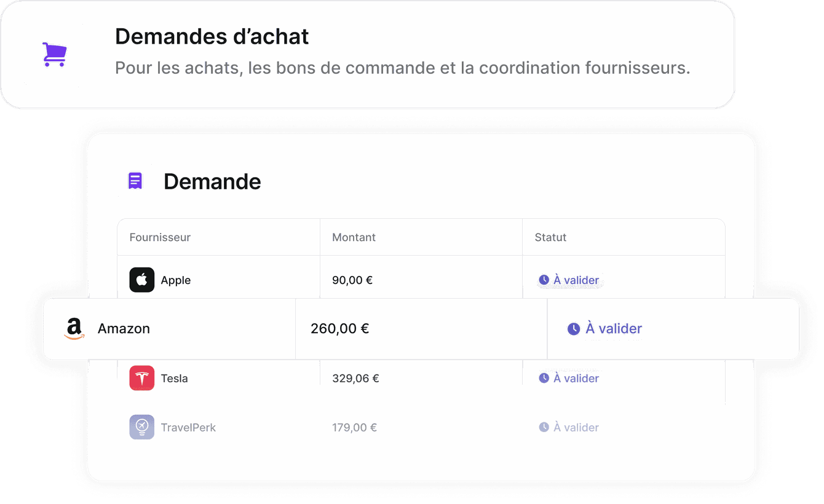Click the clock icon in TravelPerk row
The width and height of the screenshot is (824, 504).
coord(544,427)
